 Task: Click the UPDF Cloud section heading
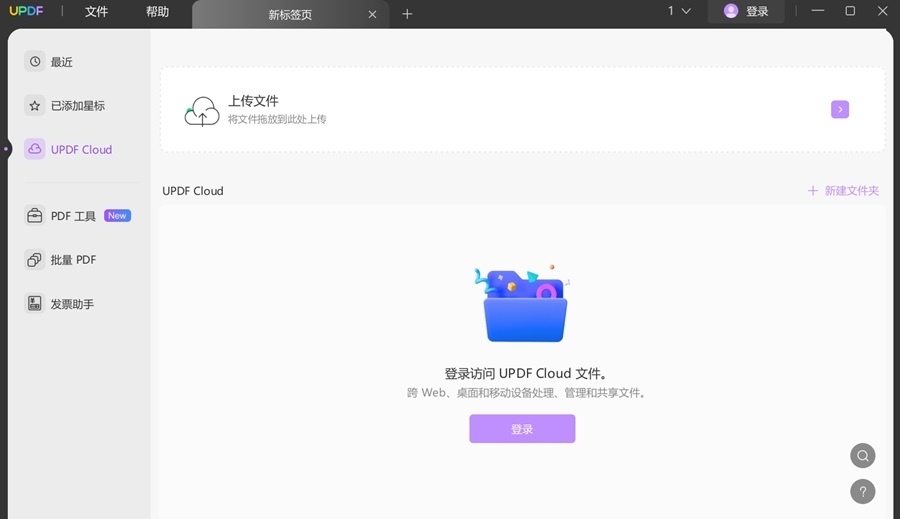[x=193, y=191]
